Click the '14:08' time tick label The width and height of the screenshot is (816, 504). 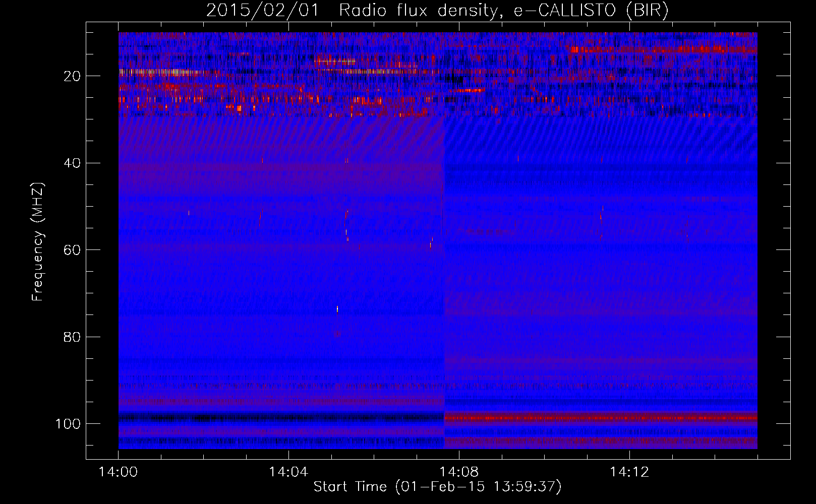(459, 472)
